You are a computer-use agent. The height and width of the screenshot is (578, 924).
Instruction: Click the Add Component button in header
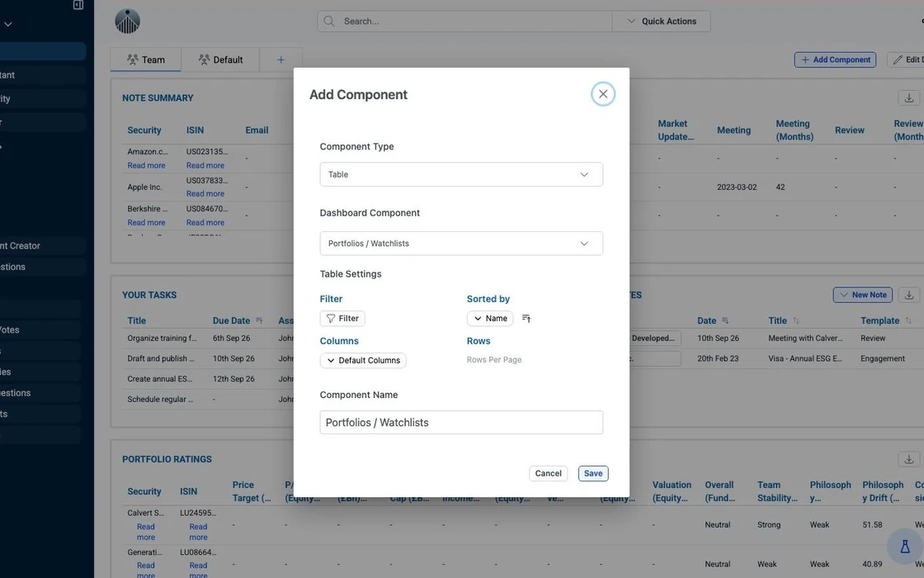point(835,59)
